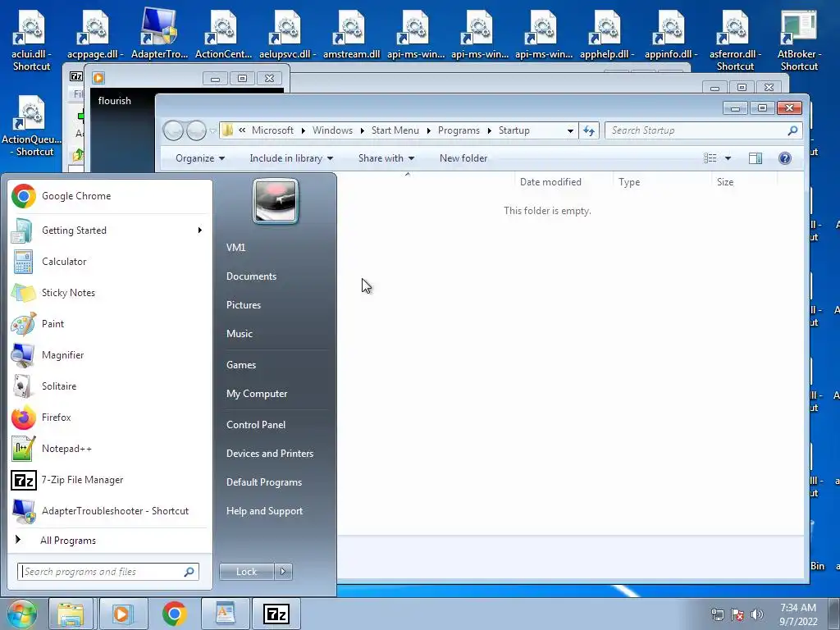Open address bar history dropdown arrow

[x=570, y=130]
